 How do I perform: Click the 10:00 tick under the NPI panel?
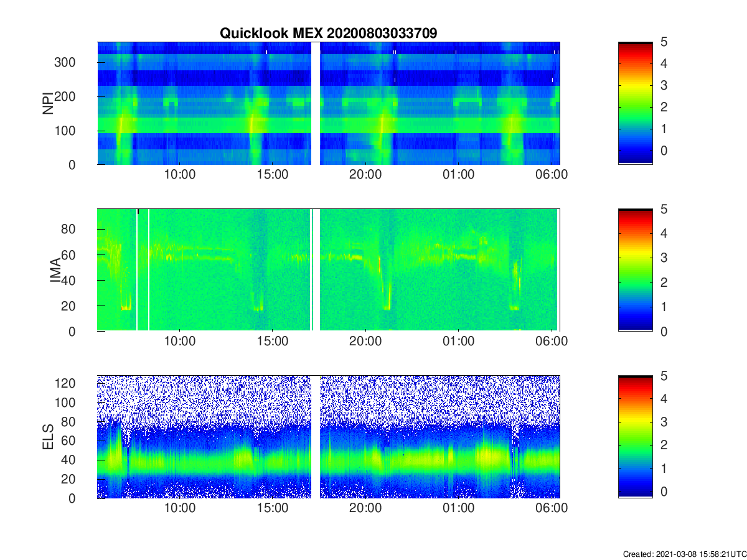[180, 175]
